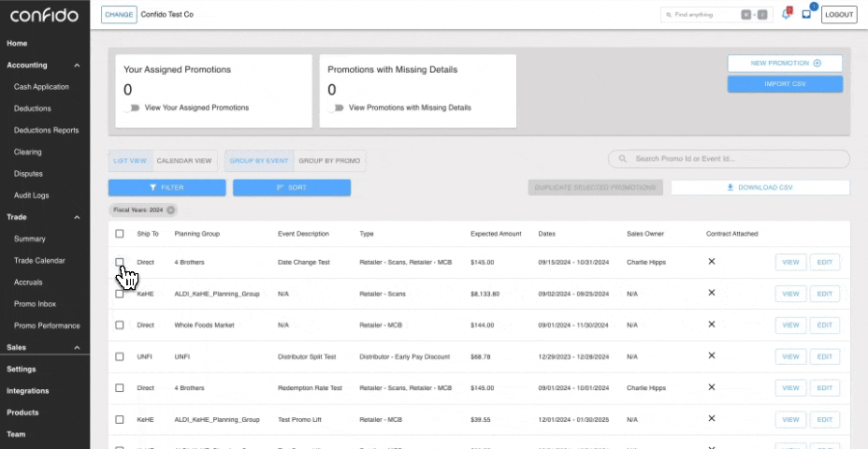Click the download icon on Download CSV
The width and height of the screenshot is (868, 449).
point(731,188)
